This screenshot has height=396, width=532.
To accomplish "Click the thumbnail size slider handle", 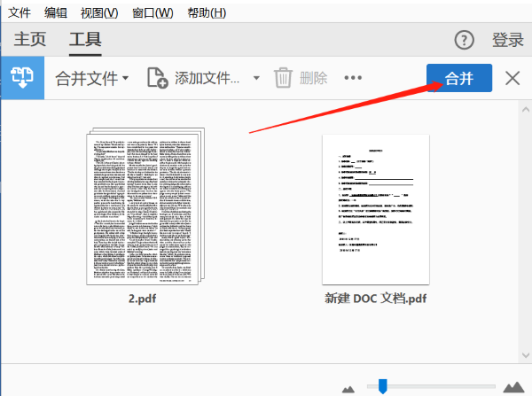I will click(382, 385).
